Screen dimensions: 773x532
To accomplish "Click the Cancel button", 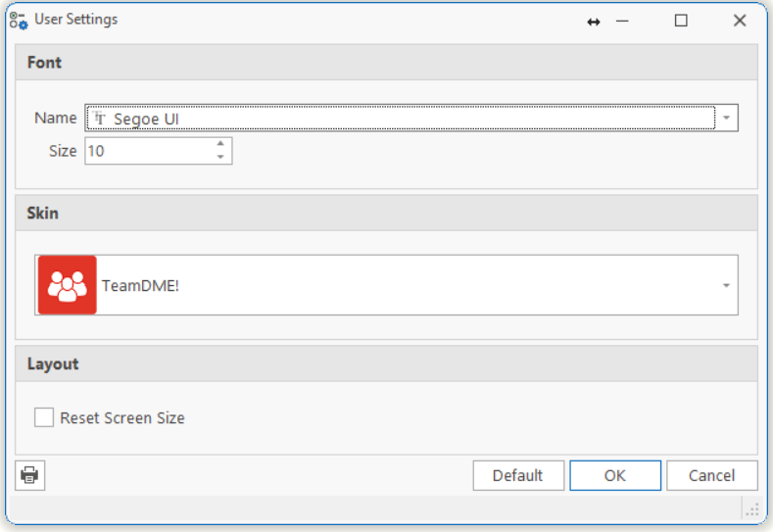I will (x=711, y=475).
